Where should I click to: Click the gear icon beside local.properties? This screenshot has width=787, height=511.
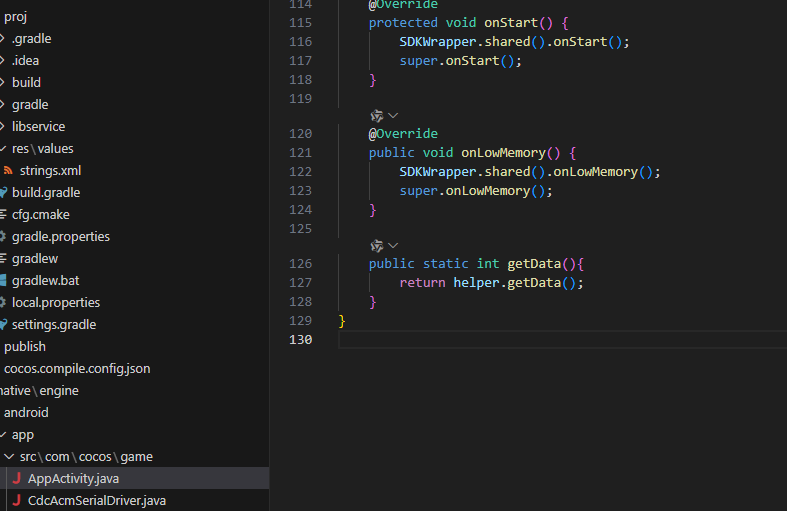(x=3, y=302)
